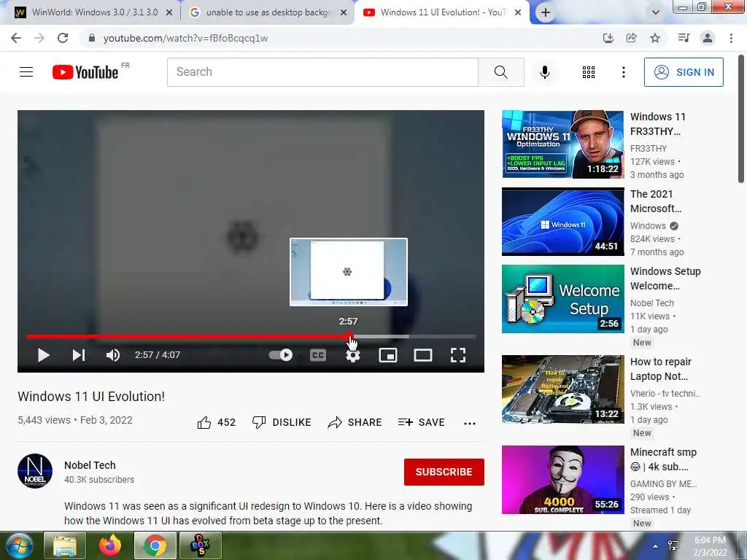This screenshot has height=560, width=747.
Task: Open the Nobel Tech channel name link
Action: [x=90, y=465]
